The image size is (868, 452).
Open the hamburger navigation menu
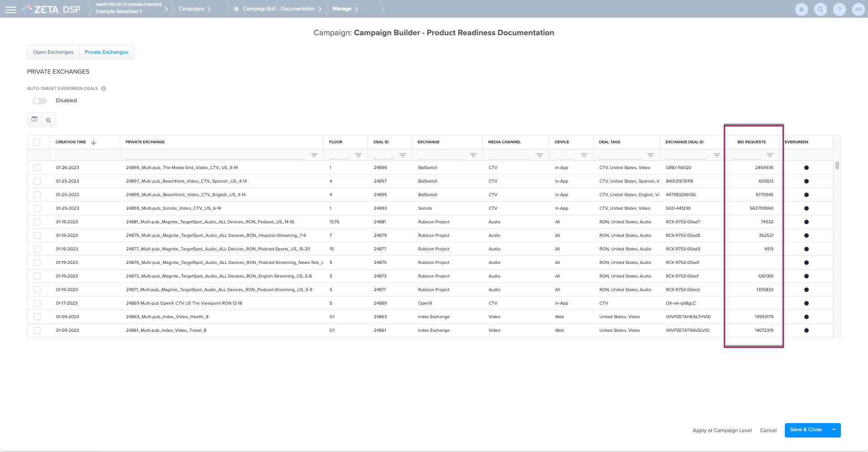[x=11, y=9]
